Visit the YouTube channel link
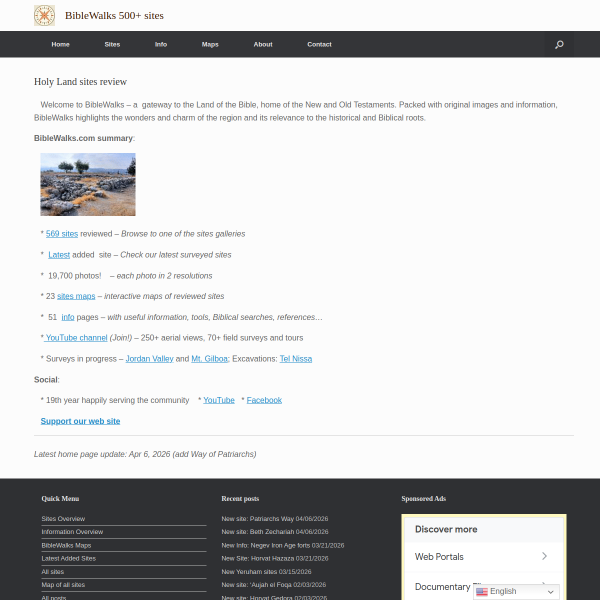This screenshot has width=600, height=600. click(x=76, y=338)
